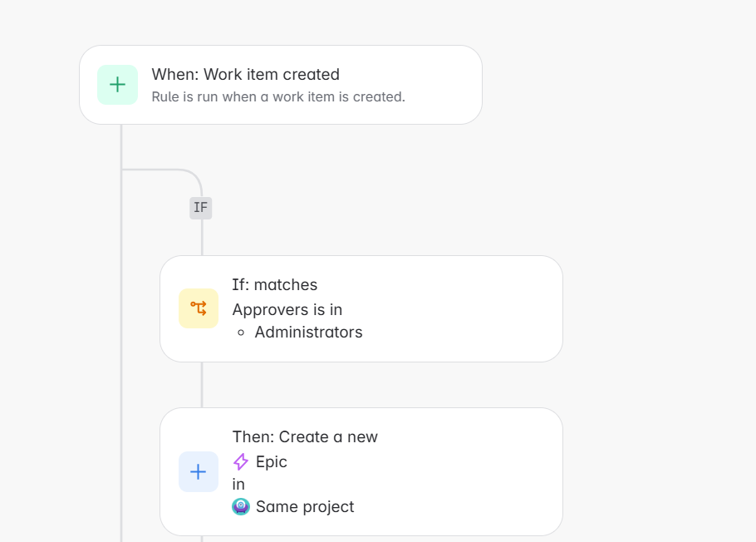Screen dimensions: 756x542
Task: Click the 'Approvers is in' condition text
Action: point(287,310)
